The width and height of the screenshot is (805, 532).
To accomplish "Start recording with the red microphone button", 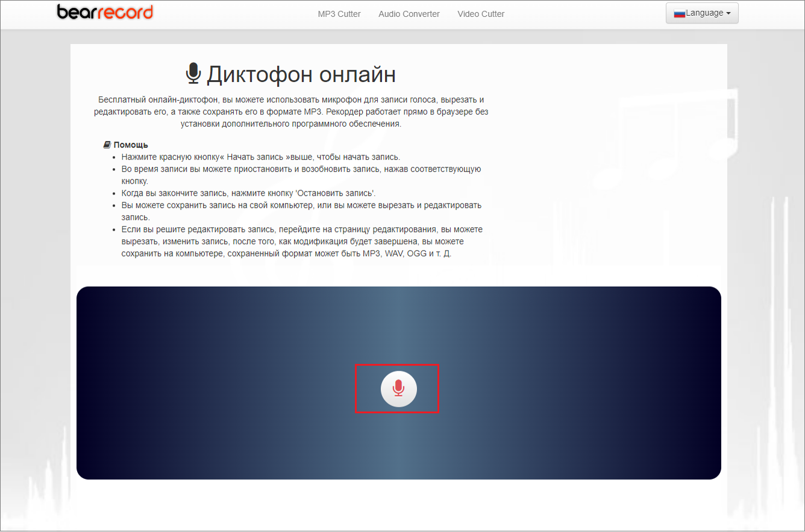I will coord(398,389).
